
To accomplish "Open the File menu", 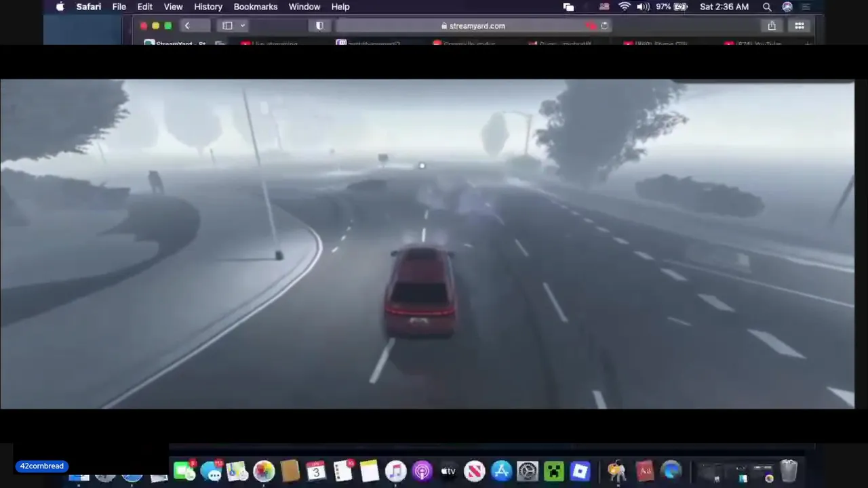I will 119,7.
